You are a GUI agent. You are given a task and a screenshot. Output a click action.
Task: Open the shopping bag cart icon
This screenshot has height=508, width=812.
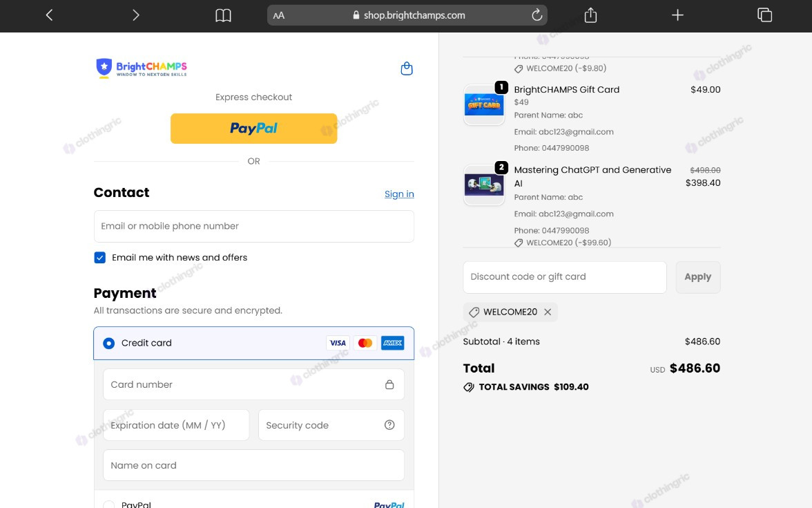(x=407, y=68)
